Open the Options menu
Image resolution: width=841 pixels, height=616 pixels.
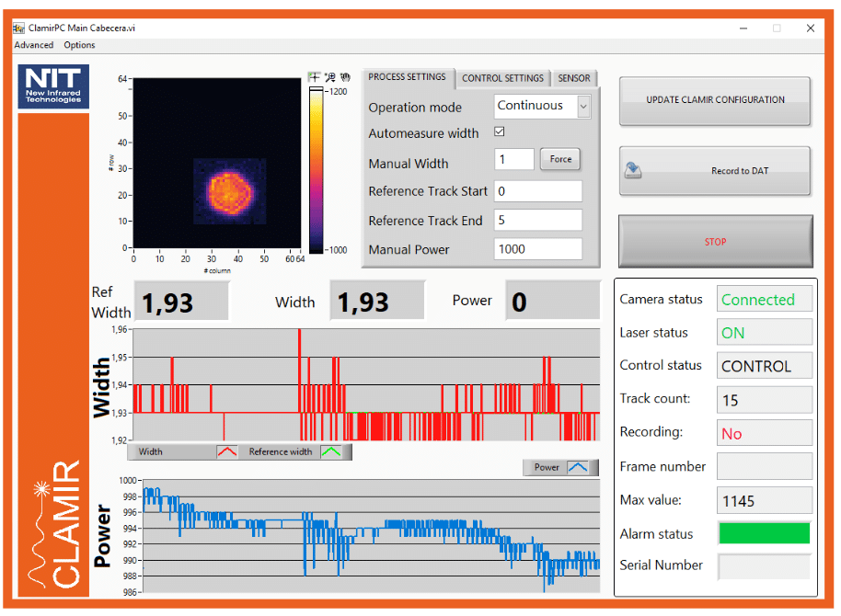coord(79,45)
